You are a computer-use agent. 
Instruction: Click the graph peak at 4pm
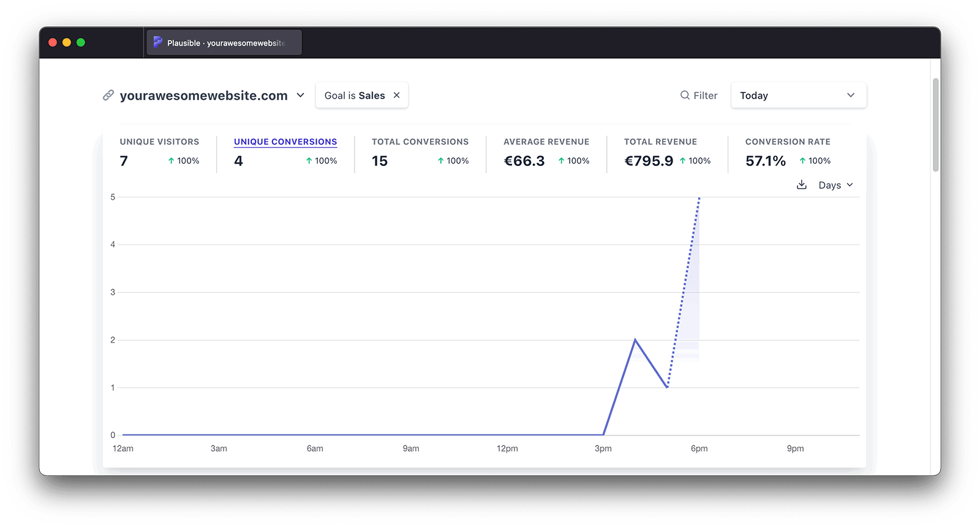click(635, 339)
